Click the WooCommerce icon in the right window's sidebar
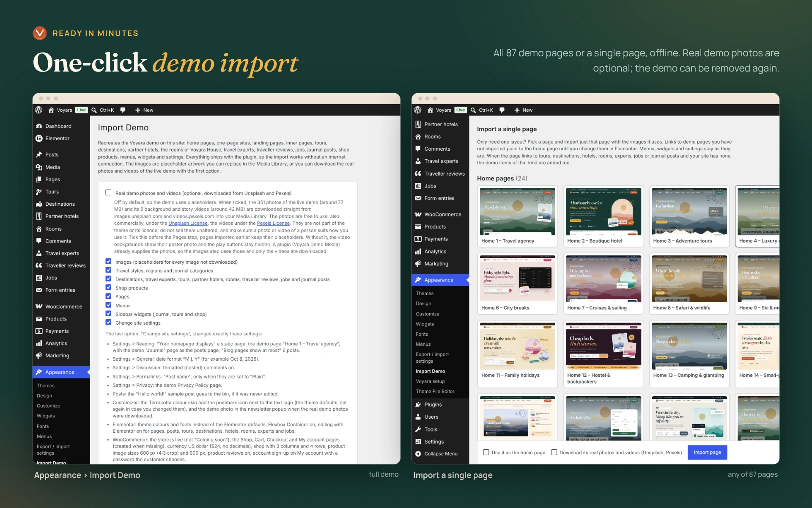The height and width of the screenshot is (508, 812). [x=418, y=215]
